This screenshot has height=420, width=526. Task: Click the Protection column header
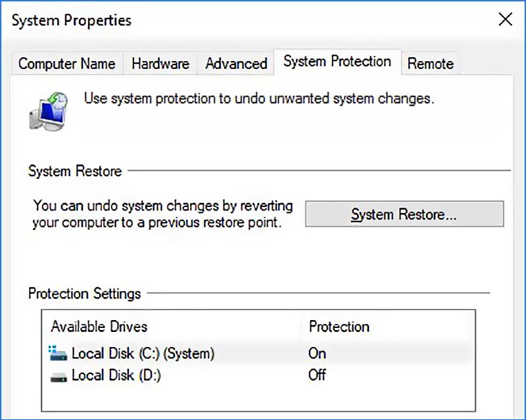339,327
